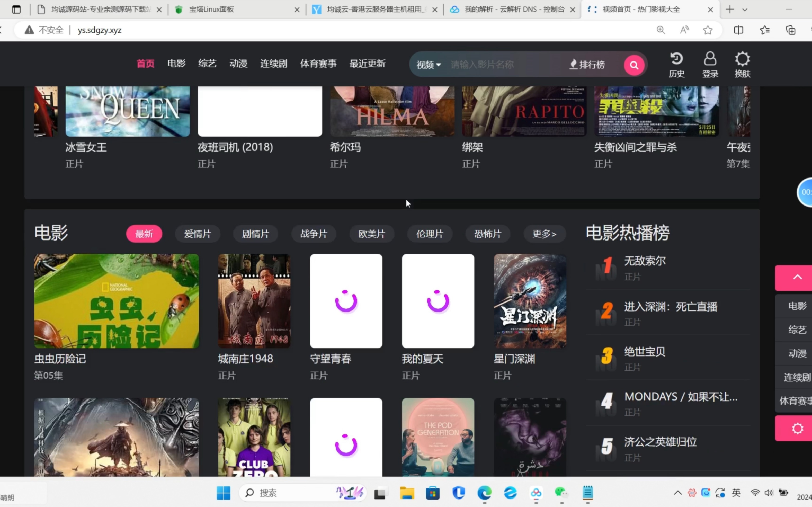Open the 城南庄1948 movie poster
812x507 pixels.
pyautogui.click(x=254, y=301)
